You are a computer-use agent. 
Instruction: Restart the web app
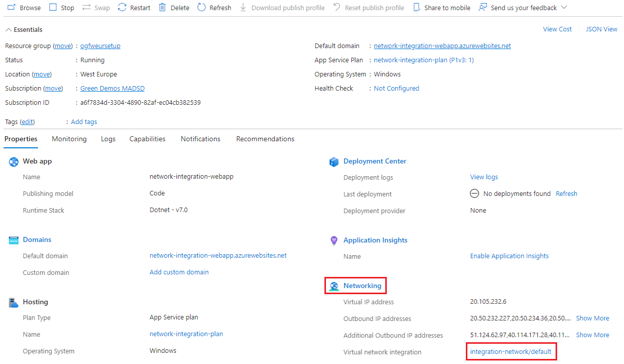click(x=133, y=7)
